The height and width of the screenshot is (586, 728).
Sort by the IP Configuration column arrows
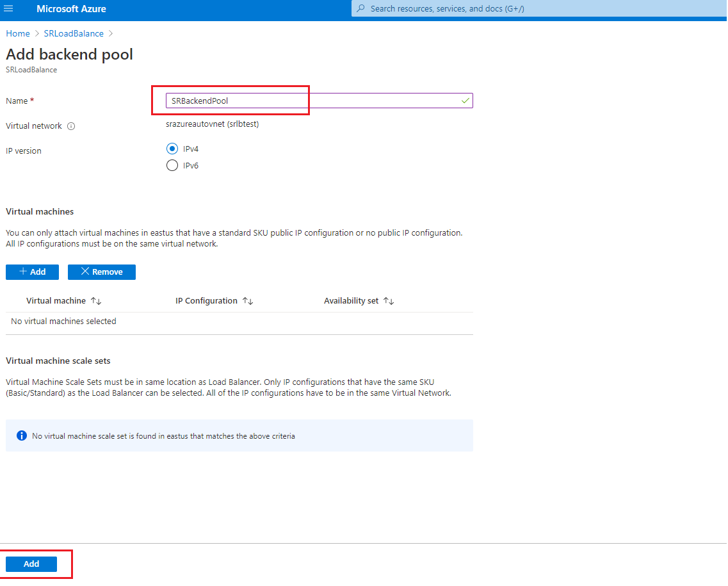pyautogui.click(x=248, y=301)
